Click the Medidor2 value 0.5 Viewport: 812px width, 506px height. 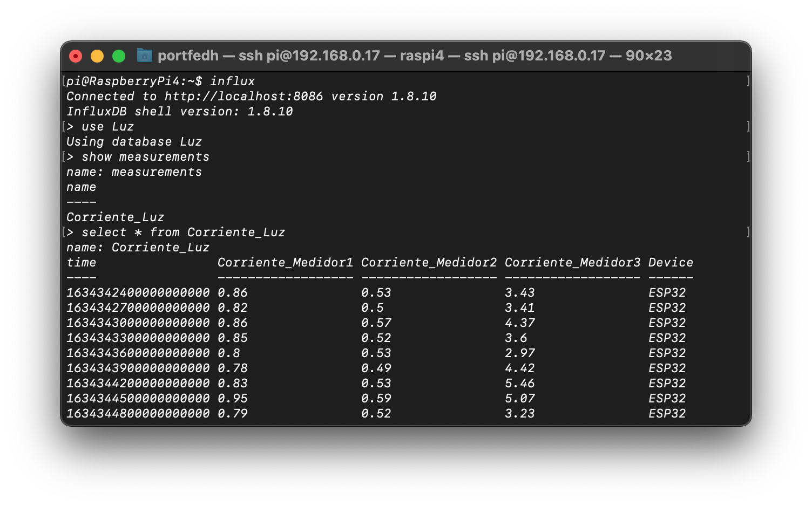click(372, 307)
